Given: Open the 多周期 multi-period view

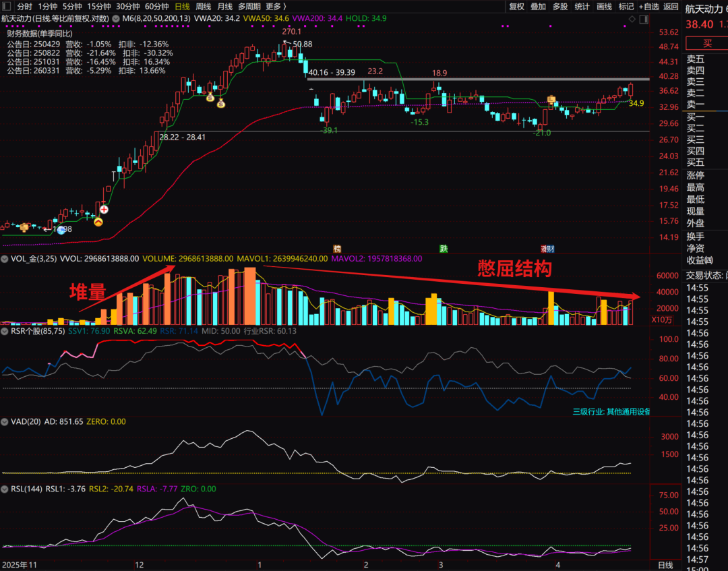Looking at the screenshot, I should click(x=249, y=7).
